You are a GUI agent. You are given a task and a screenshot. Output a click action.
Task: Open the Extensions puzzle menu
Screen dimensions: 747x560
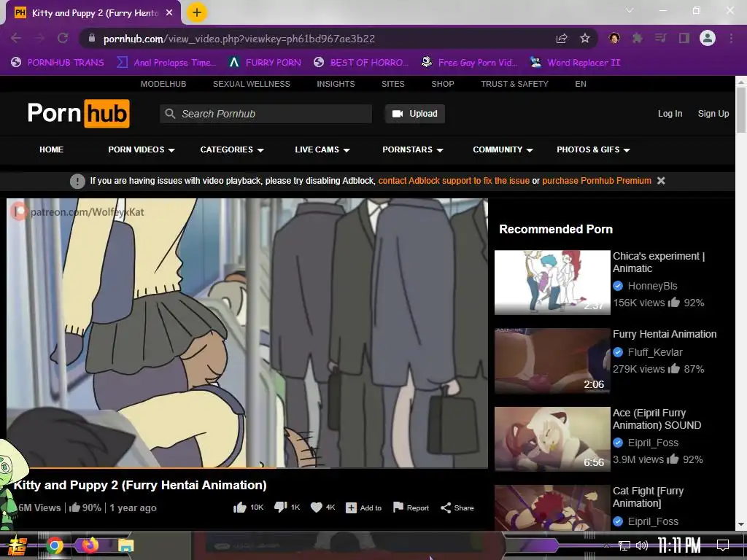(638, 38)
